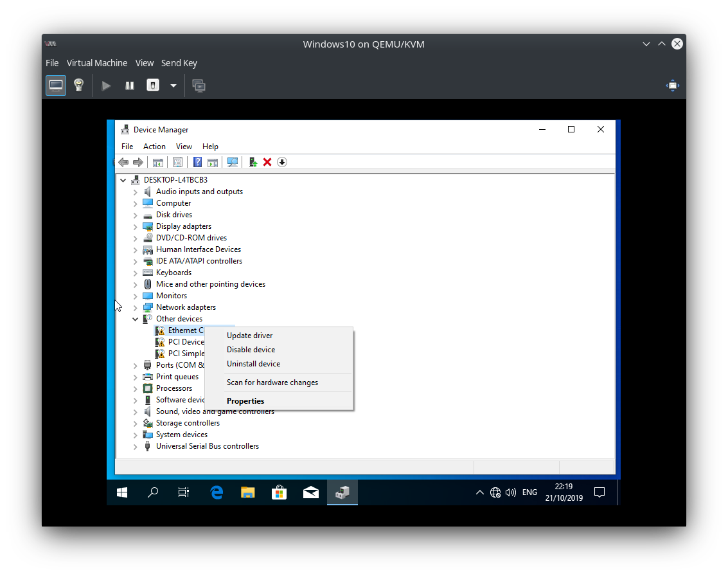This screenshot has width=728, height=576.
Task: Click the network globe tray icon
Action: [495, 492]
